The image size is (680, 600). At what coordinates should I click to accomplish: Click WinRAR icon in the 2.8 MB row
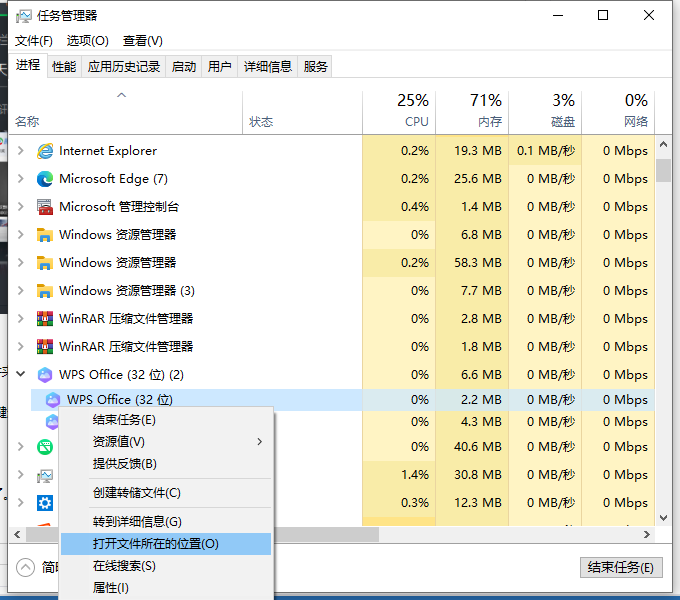click(x=45, y=319)
